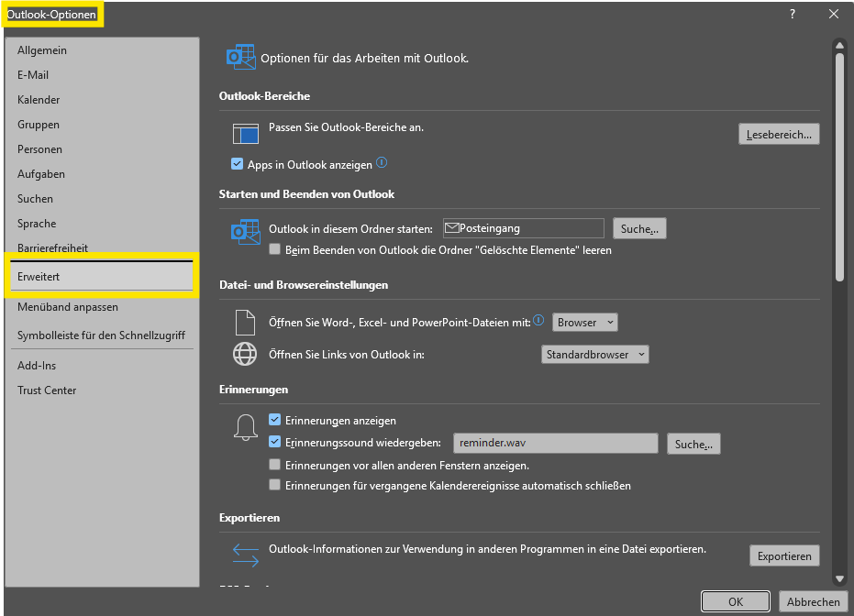This screenshot has width=854, height=616.
Task: Open help with the question mark icon
Action: pyautogui.click(x=792, y=14)
